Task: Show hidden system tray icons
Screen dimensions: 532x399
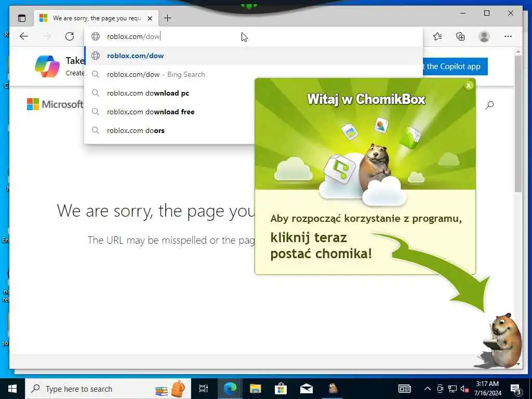Action: [x=428, y=389]
